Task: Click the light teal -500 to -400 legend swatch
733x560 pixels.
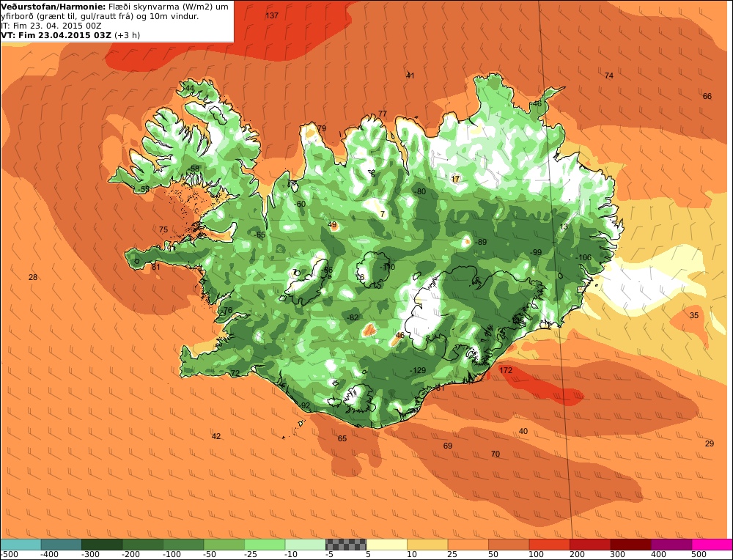Action: 21,545
